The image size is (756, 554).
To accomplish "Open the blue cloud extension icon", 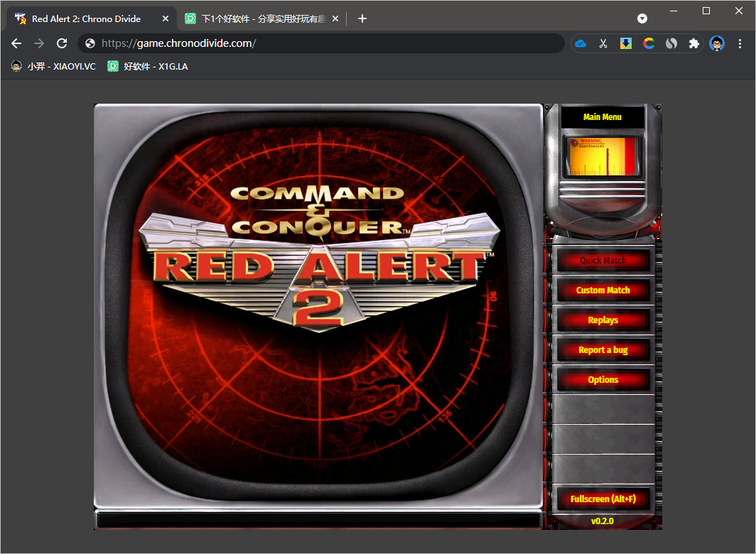I will pos(580,44).
